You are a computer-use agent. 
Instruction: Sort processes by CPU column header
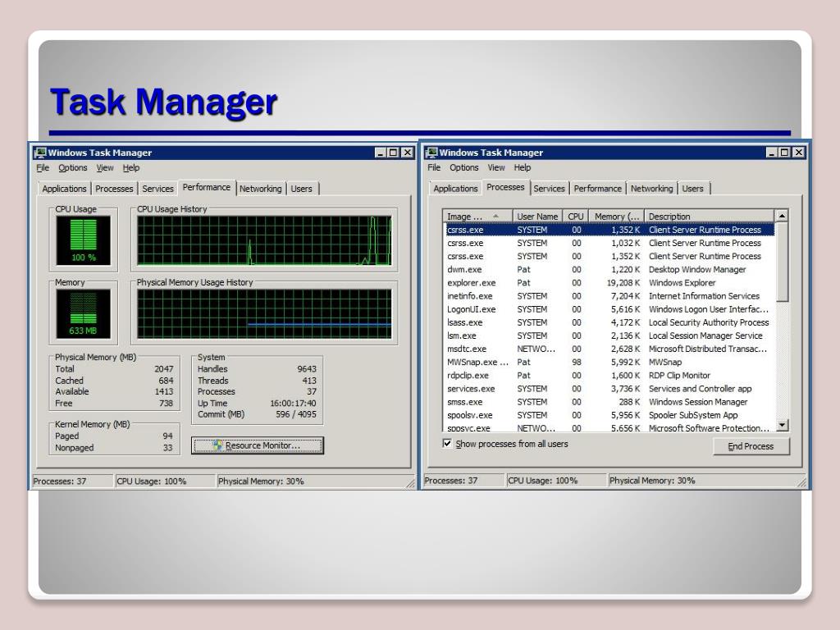(576, 217)
